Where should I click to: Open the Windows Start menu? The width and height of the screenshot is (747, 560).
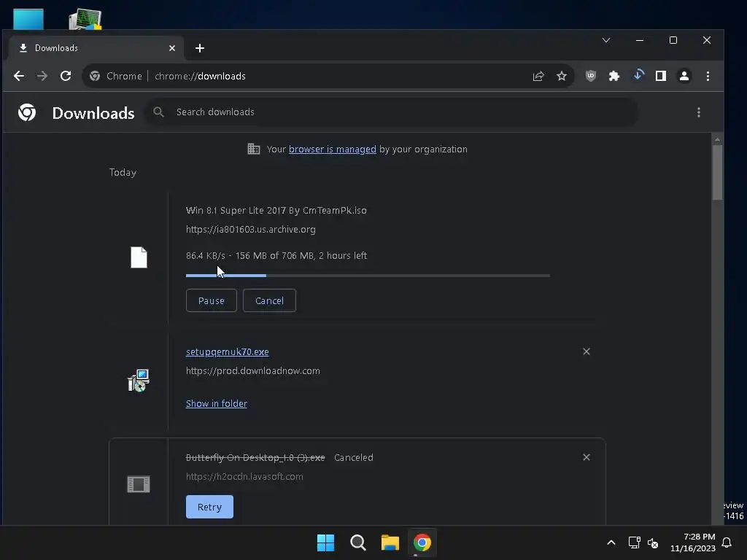326,542
